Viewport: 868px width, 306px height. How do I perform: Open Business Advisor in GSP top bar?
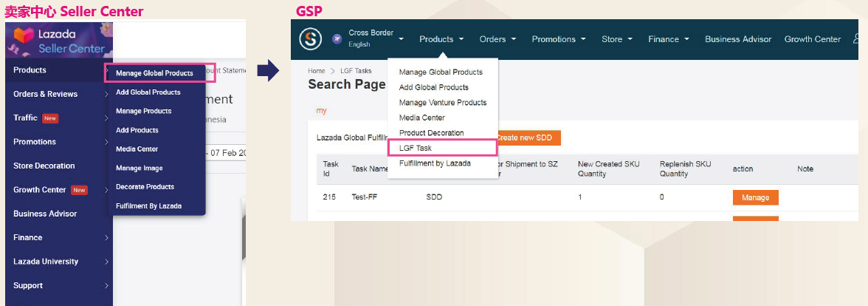738,38
